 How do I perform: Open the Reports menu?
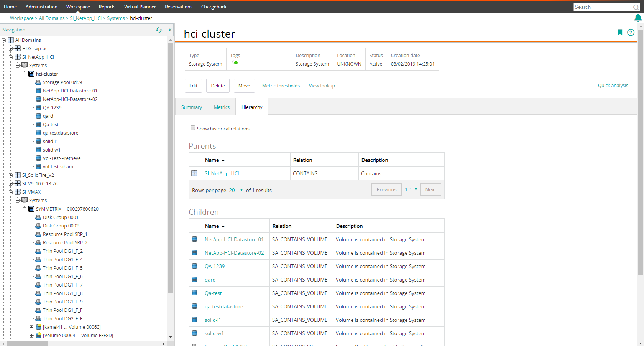[x=107, y=7]
